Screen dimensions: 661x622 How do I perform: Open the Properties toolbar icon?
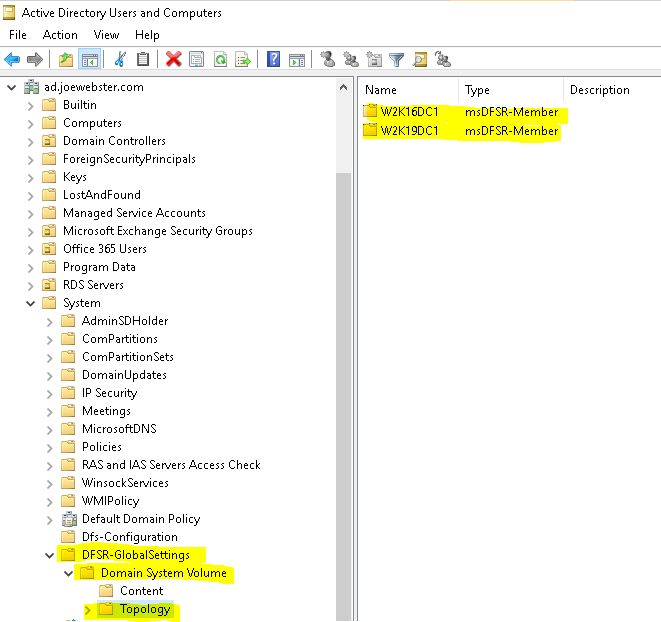click(196, 59)
